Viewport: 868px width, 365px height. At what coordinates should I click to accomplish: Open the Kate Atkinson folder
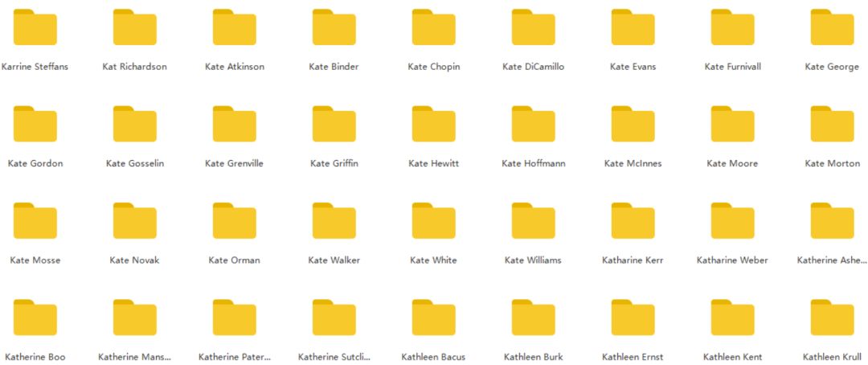[234, 27]
